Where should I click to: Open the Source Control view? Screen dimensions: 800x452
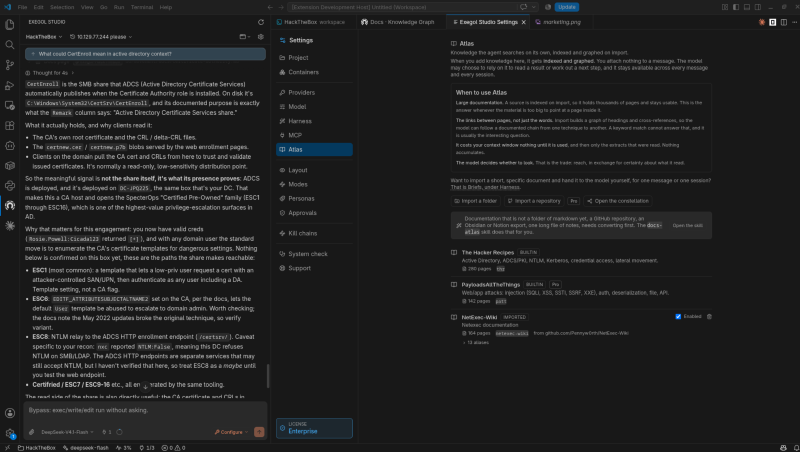point(9,65)
